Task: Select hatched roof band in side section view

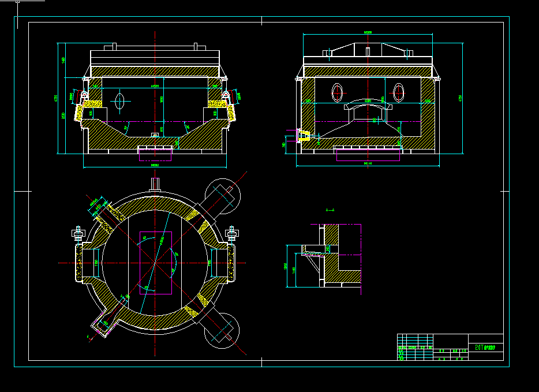Action: point(368,72)
